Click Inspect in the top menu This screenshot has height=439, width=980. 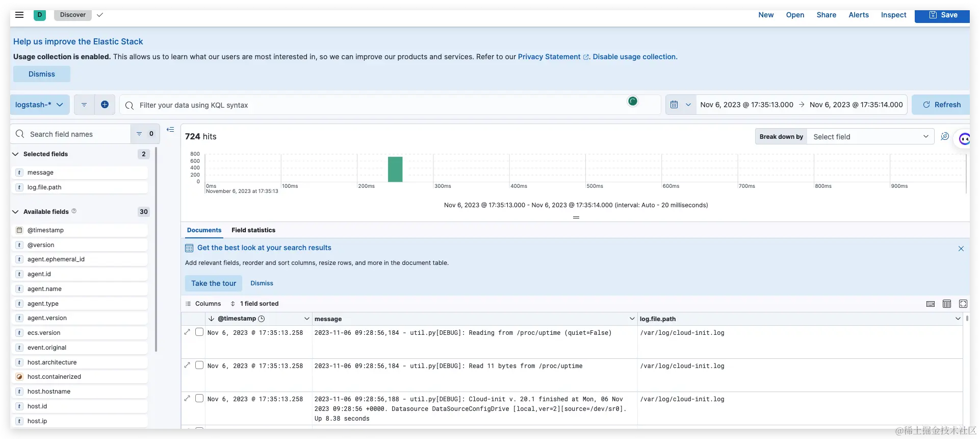coord(893,15)
